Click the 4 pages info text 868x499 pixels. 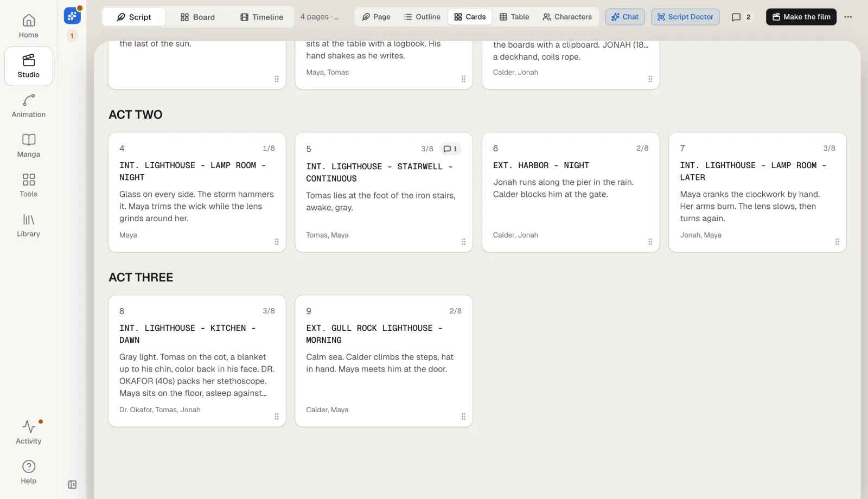(320, 17)
